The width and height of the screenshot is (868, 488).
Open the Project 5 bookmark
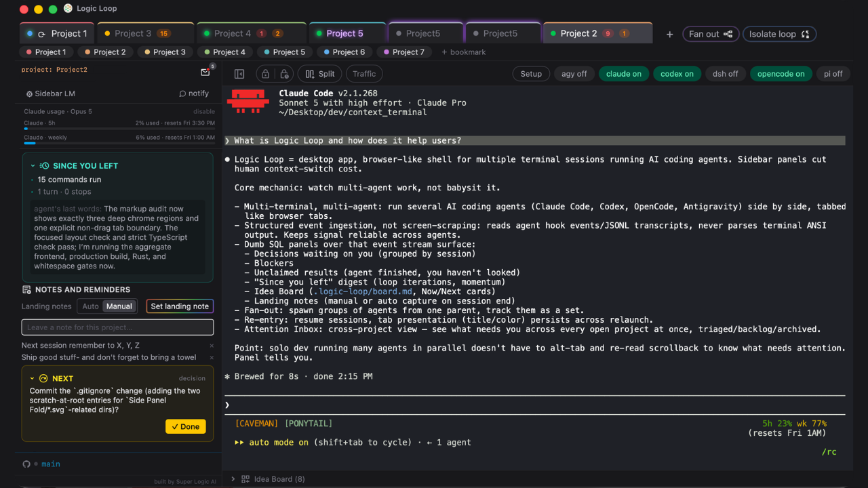[x=285, y=52]
